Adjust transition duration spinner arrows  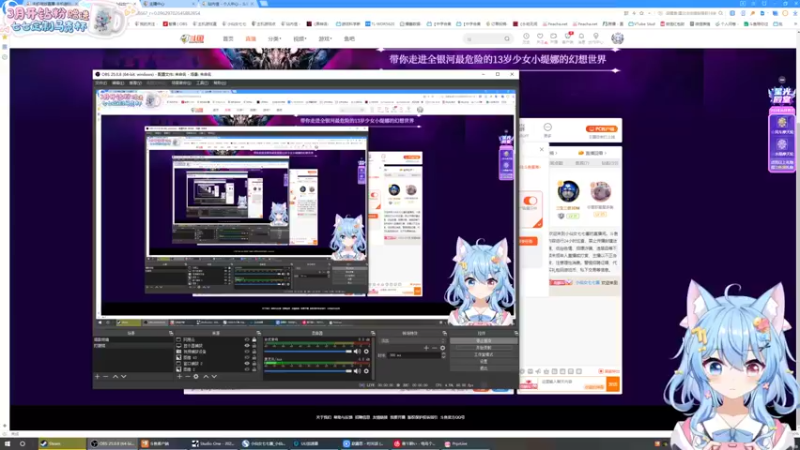pos(443,355)
